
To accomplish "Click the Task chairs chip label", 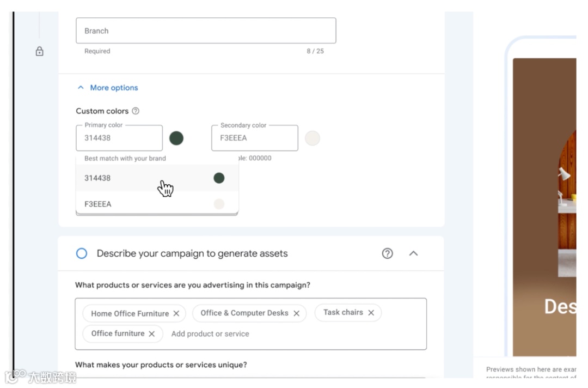I will point(343,312).
